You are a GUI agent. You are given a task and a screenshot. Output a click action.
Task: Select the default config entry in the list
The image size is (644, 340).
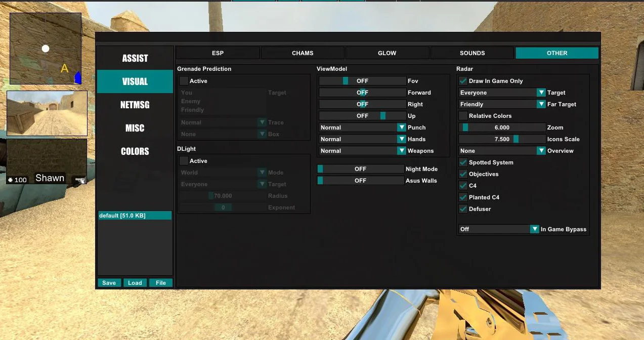pyautogui.click(x=135, y=216)
